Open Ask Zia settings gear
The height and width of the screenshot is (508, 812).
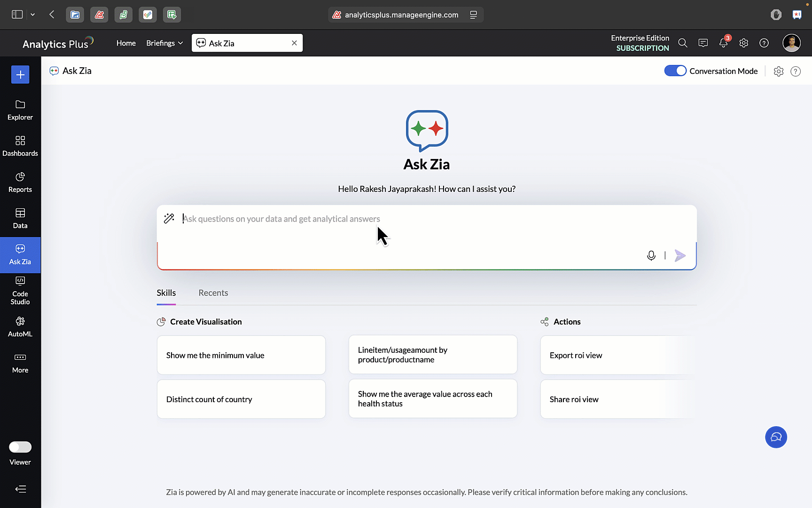pos(779,71)
